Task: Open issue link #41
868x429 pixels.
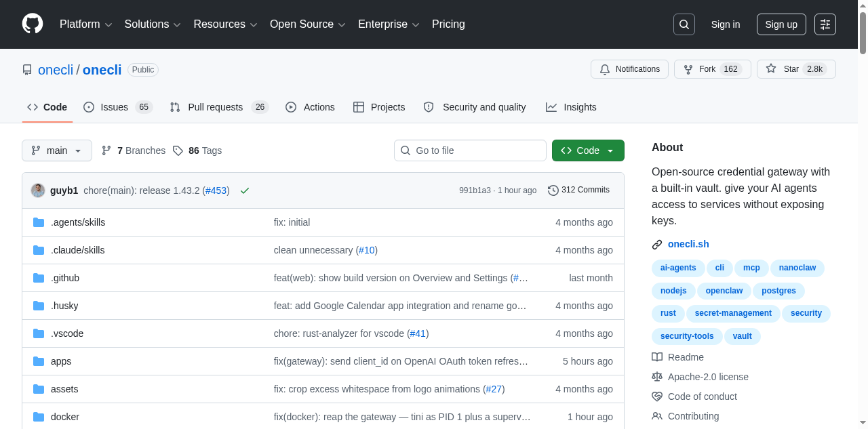Action: pos(418,333)
